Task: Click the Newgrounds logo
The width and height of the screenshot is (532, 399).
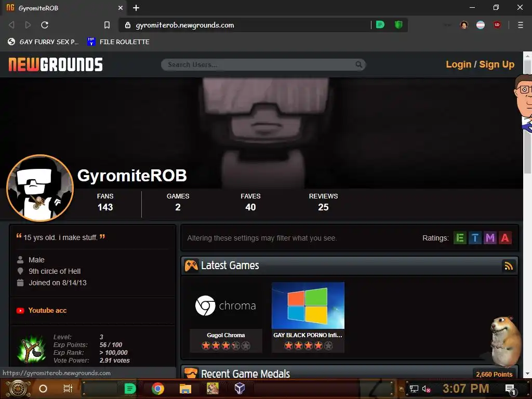Action: tap(56, 64)
